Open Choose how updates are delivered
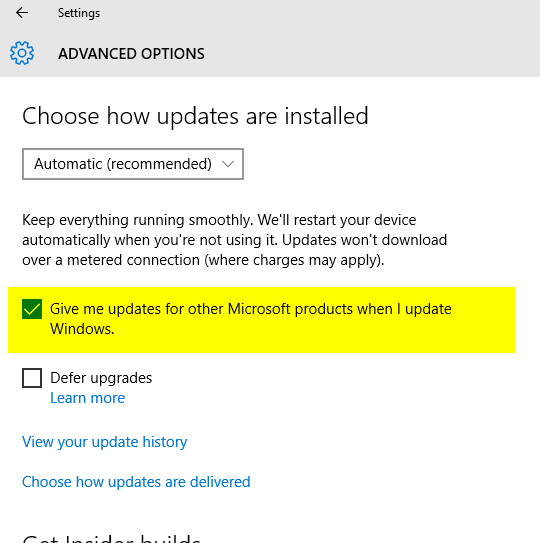This screenshot has width=540, height=543. point(136,482)
